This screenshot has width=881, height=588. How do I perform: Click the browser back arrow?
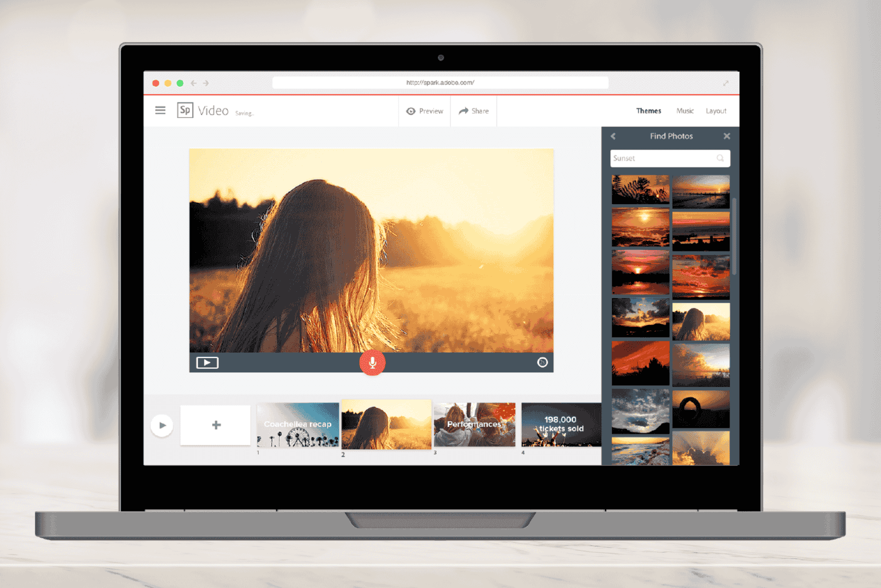click(194, 83)
